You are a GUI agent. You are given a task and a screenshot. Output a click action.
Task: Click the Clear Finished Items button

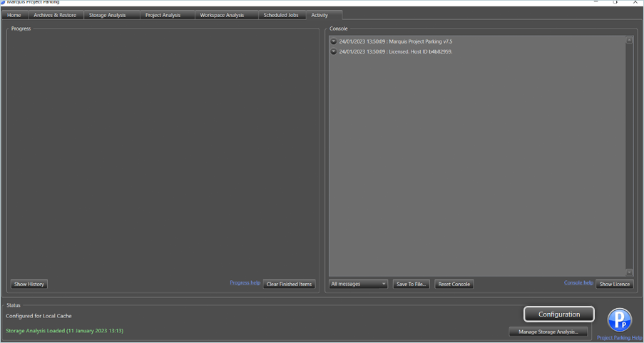pyautogui.click(x=289, y=284)
